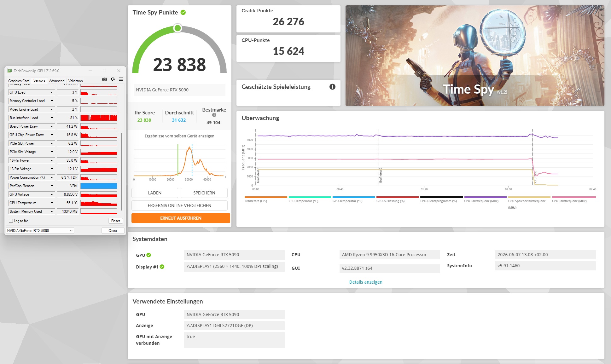
Task: Click the Zeit value 2026-06-07 13:08
Action: coord(545,255)
